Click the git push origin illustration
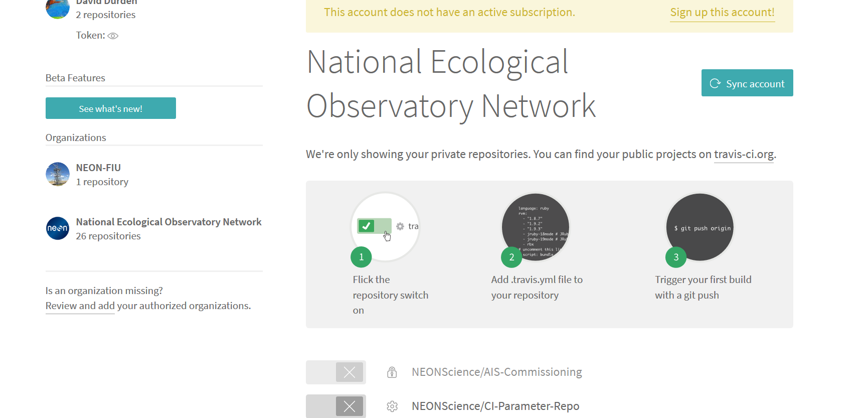The height and width of the screenshot is (418, 868). pyautogui.click(x=700, y=227)
